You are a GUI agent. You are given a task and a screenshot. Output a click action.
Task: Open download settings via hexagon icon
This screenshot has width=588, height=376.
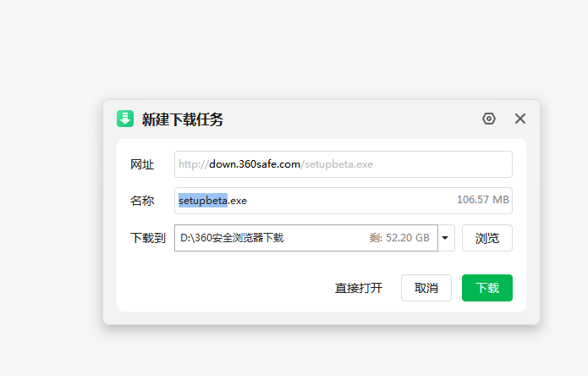(x=488, y=119)
